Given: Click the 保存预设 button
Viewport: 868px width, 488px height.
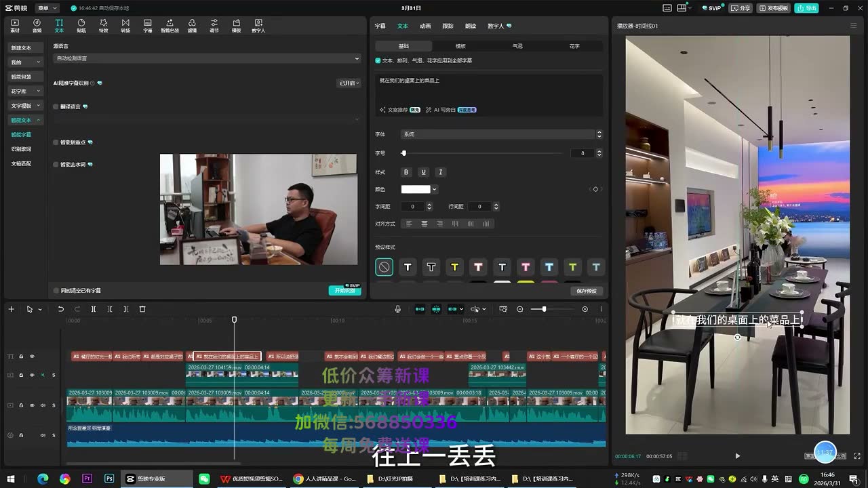Looking at the screenshot, I should pos(587,291).
